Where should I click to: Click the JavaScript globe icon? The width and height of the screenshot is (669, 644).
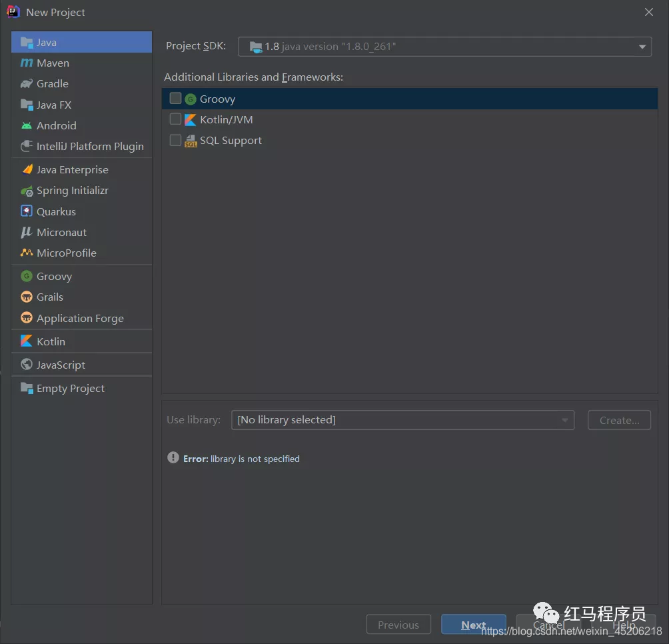(27, 365)
